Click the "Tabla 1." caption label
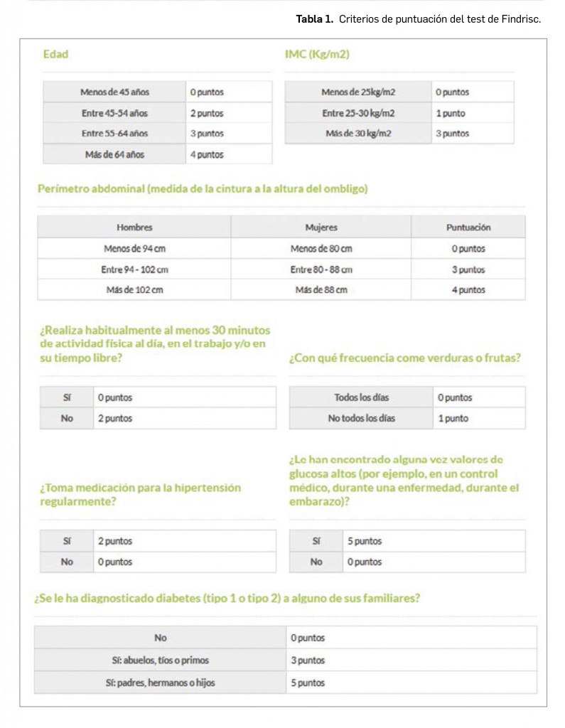The height and width of the screenshot is (728, 565). click(x=314, y=19)
